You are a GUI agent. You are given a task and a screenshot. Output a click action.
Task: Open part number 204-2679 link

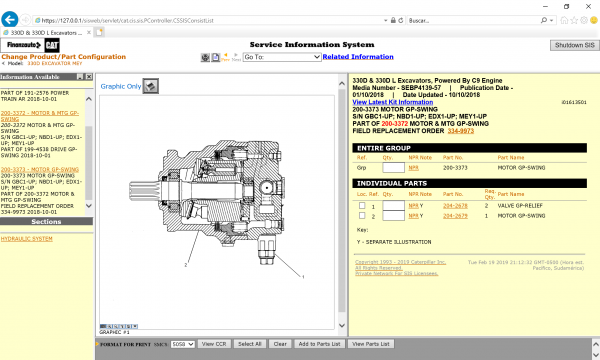(455, 216)
